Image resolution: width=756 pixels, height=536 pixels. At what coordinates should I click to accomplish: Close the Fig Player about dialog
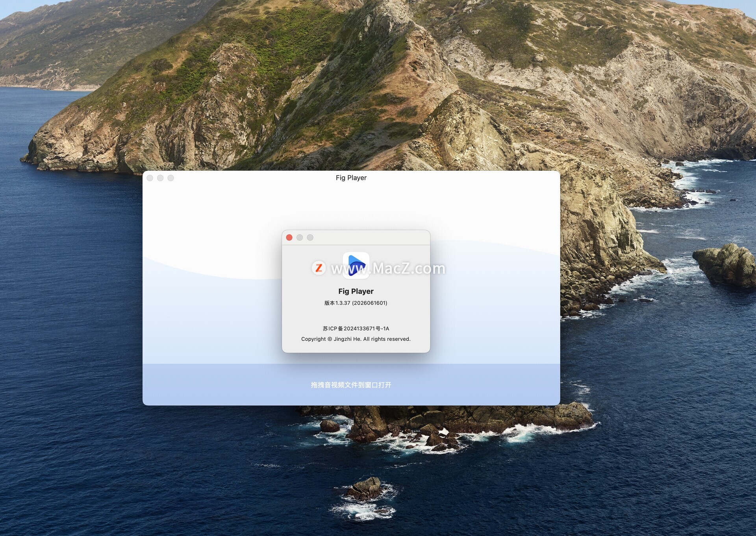coord(289,237)
